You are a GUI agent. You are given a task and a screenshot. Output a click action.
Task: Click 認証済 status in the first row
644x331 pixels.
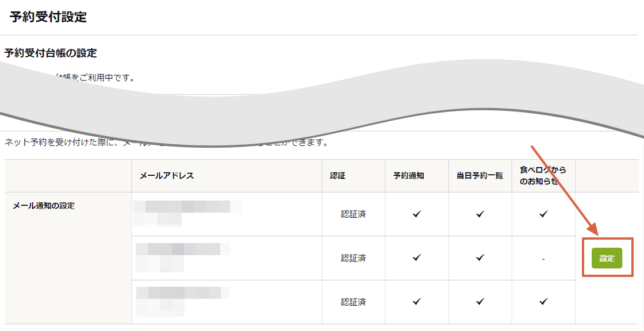click(353, 214)
